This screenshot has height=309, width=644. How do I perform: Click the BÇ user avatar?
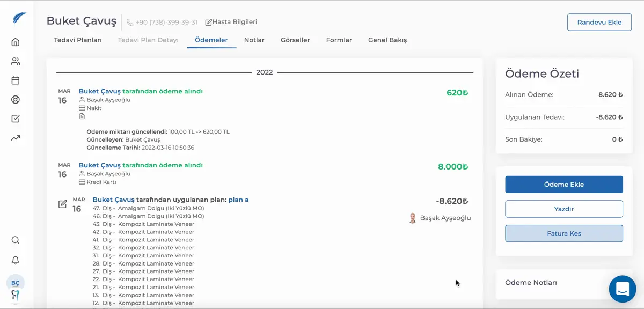click(x=16, y=283)
